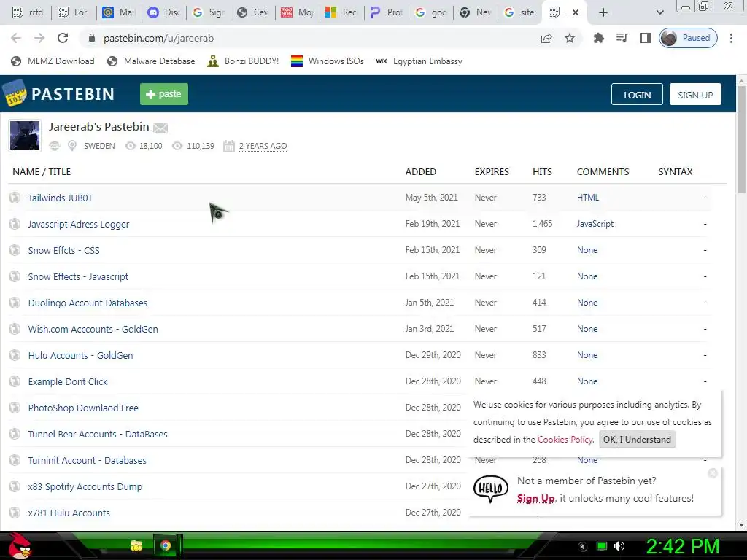Image resolution: width=747 pixels, height=560 pixels.
Task: Open the tab search dropdown chevron
Action: tap(659, 12)
